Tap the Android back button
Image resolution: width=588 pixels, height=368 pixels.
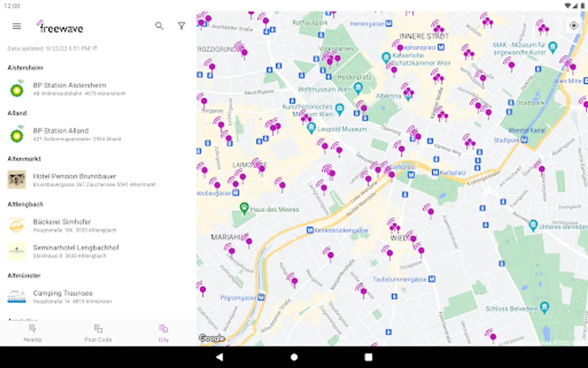point(220,357)
